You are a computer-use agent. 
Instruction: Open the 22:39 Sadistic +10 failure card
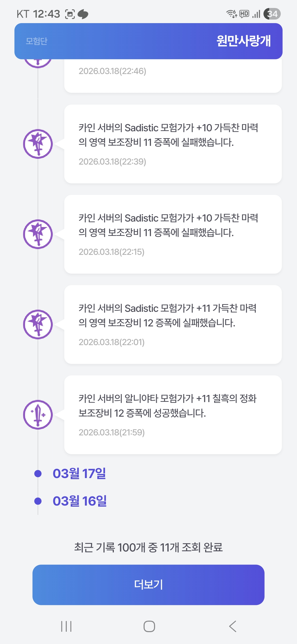pyautogui.click(x=173, y=144)
